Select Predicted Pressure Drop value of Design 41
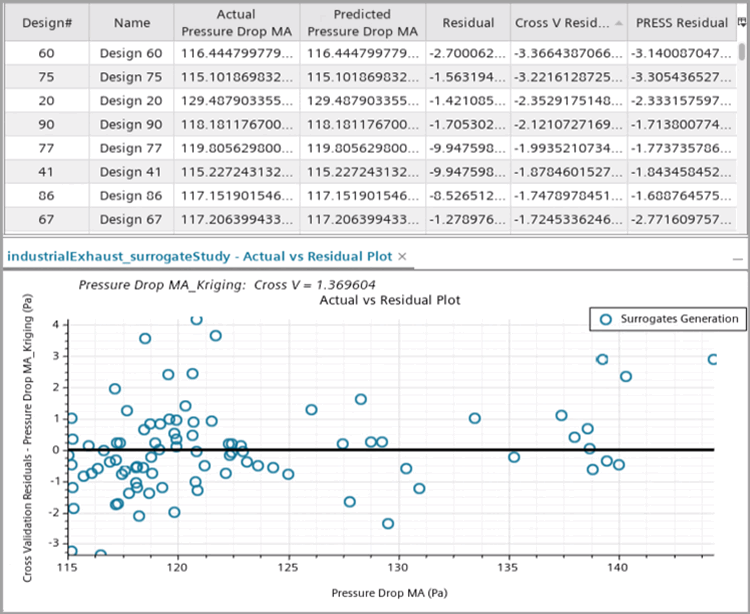Screen dimensions: 750x614 (x=363, y=172)
